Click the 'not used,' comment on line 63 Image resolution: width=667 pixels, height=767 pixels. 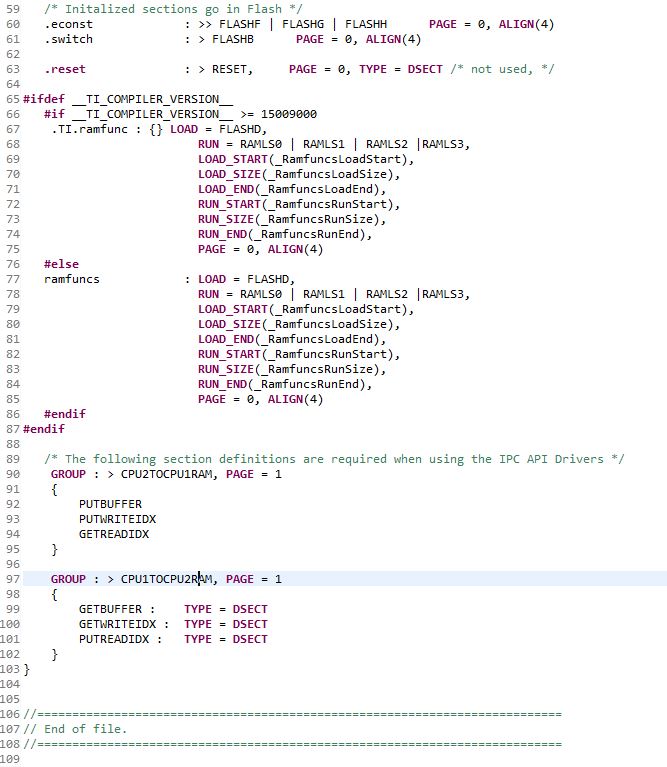tap(502, 69)
